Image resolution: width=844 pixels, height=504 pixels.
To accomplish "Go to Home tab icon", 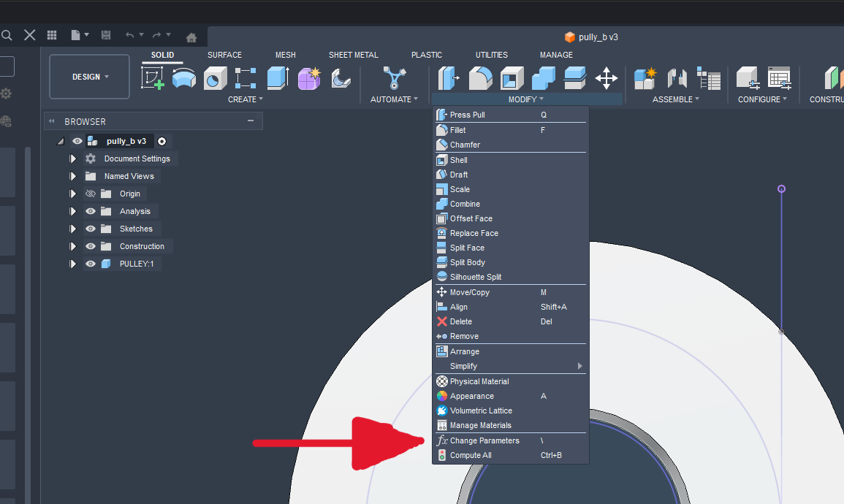I will pos(191,37).
